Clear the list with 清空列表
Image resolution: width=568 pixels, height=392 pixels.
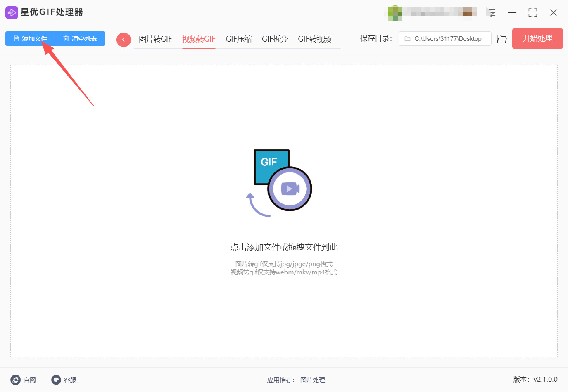pos(80,39)
